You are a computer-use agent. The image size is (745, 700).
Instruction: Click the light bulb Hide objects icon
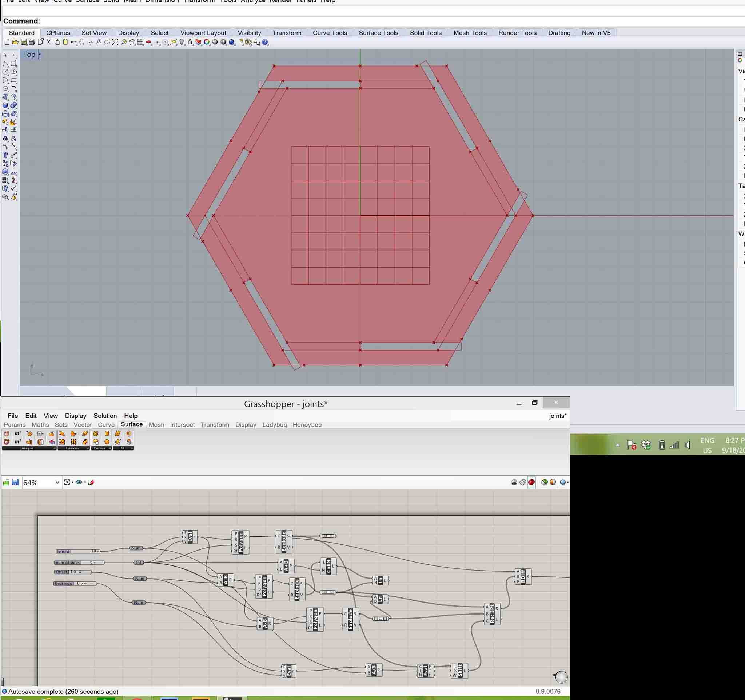pyautogui.click(x=182, y=42)
